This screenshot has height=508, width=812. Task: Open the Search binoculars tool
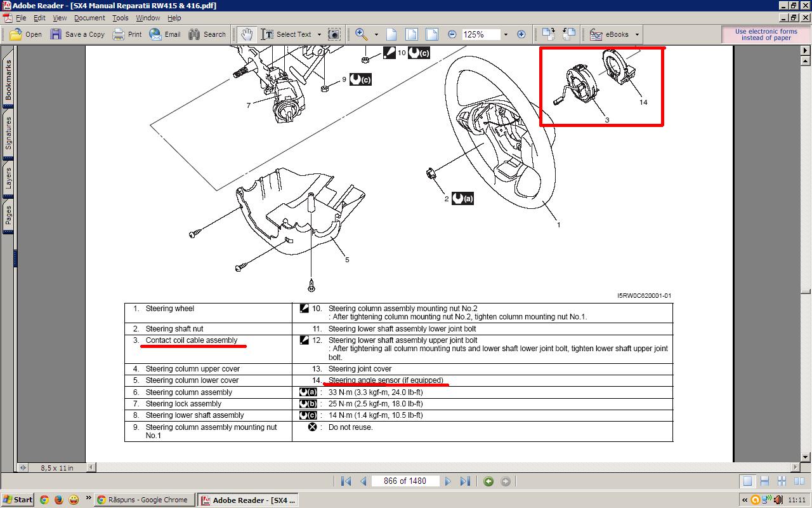(x=207, y=34)
